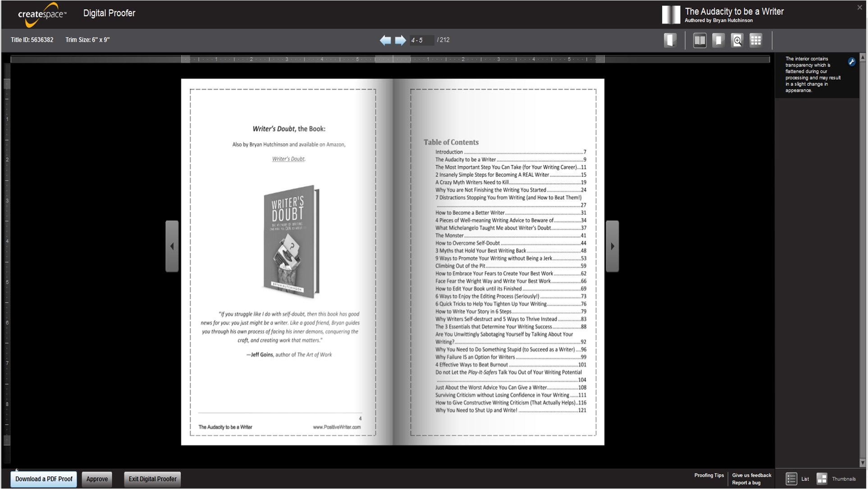
Task: Exit Digital Proofer
Action: [x=152, y=479]
